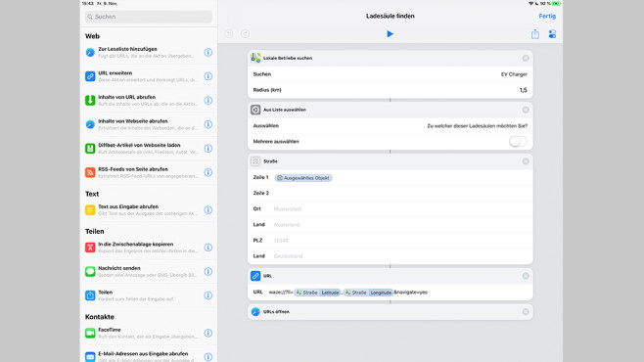The width and height of the screenshot is (644, 362).
Task: Remove the Straße action
Action: (526, 161)
